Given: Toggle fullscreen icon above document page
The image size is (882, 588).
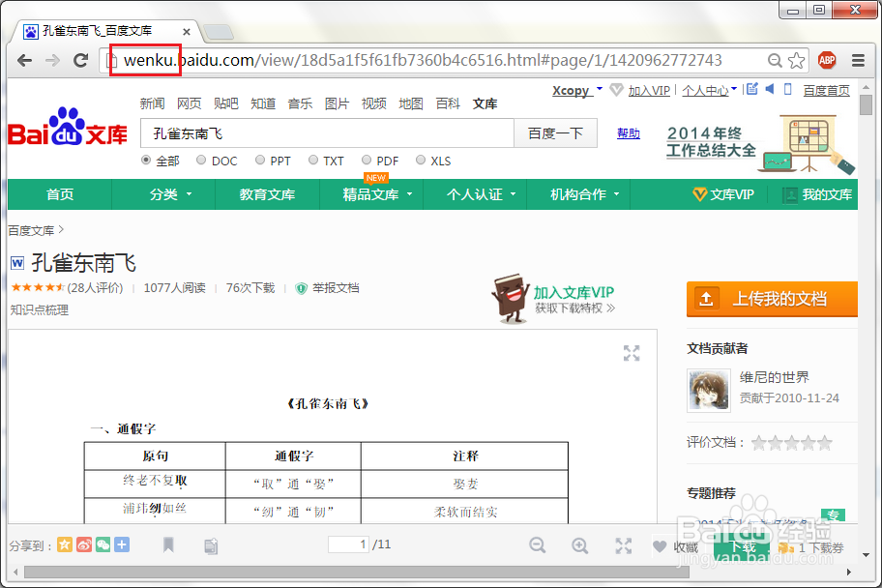Looking at the screenshot, I should click(x=632, y=353).
